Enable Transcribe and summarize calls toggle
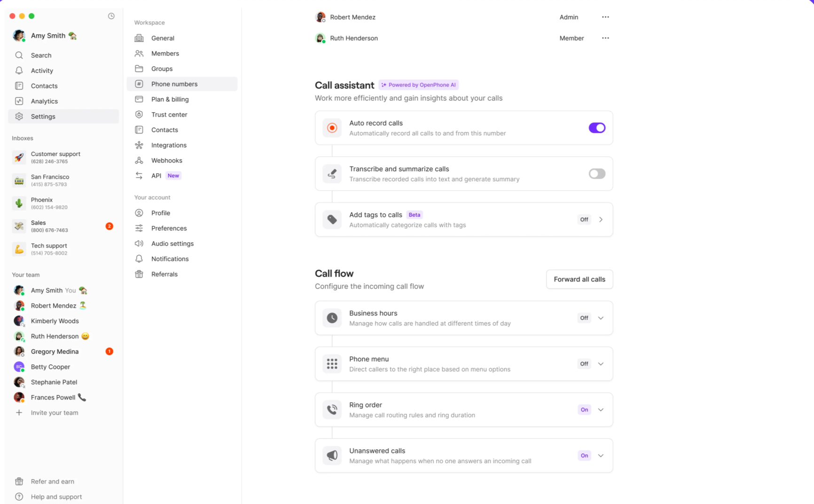Screen dimensions: 814x504 597,174
